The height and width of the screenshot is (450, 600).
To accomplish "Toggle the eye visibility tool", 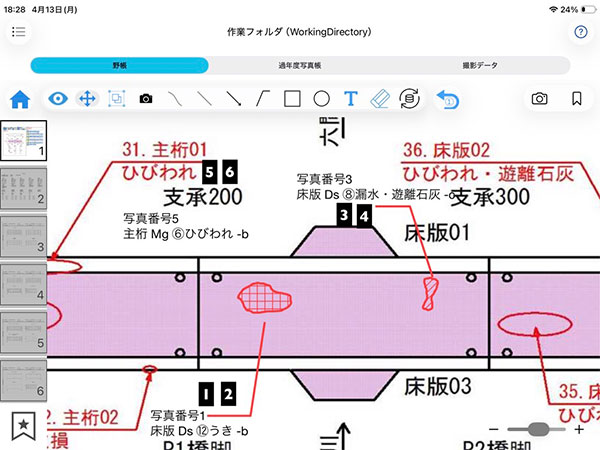I will click(x=58, y=99).
